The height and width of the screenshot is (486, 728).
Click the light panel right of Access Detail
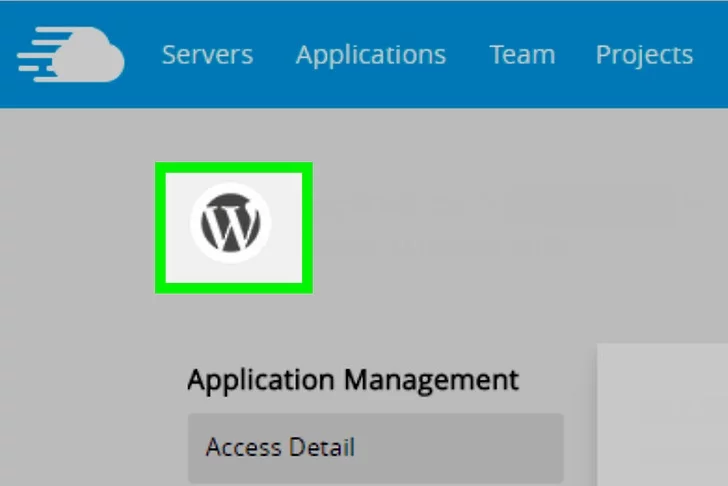click(x=662, y=415)
